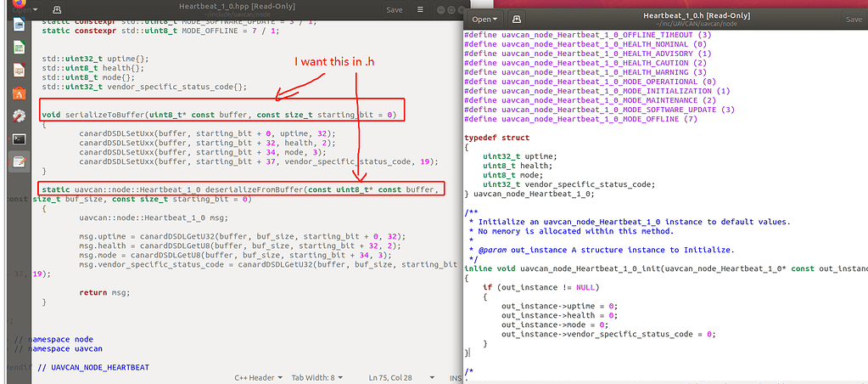Click the // namespace uavcan comment

(59, 348)
